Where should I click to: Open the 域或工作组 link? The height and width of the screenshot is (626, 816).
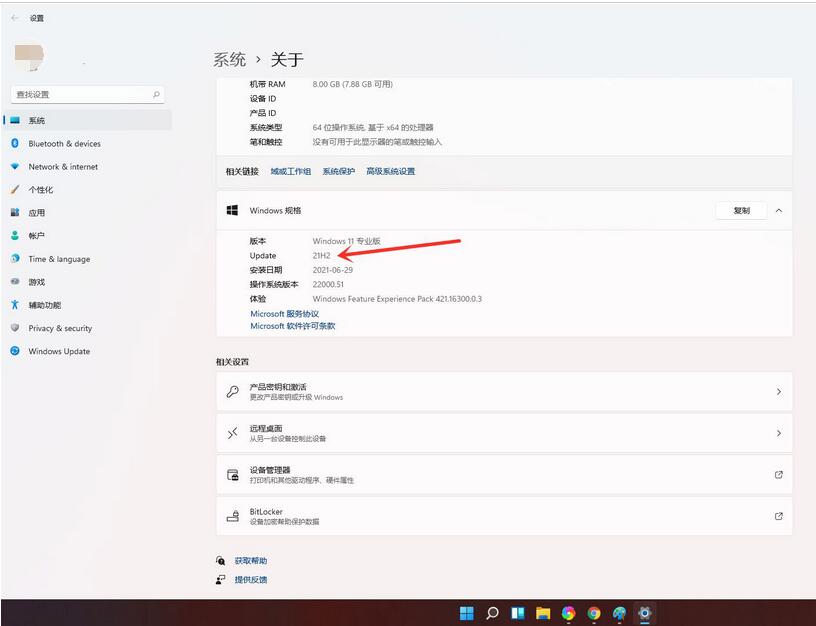click(290, 171)
